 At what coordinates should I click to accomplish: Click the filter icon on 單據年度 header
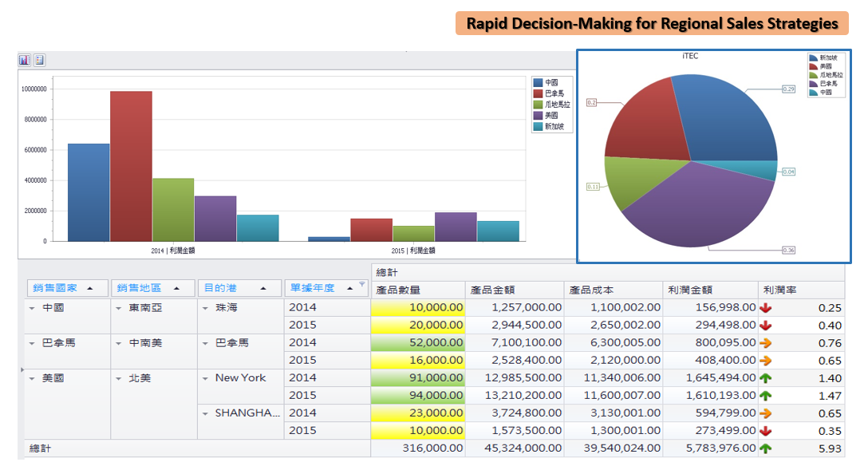coord(361,285)
